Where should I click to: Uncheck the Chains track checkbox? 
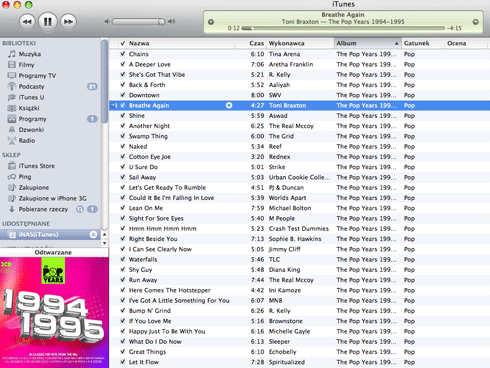pos(123,54)
